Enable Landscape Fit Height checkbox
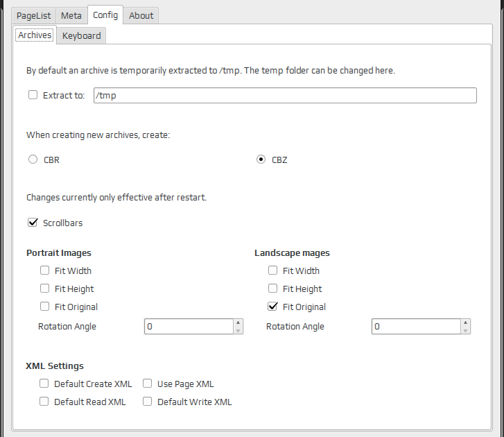The width and height of the screenshot is (504, 437). coord(272,289)
